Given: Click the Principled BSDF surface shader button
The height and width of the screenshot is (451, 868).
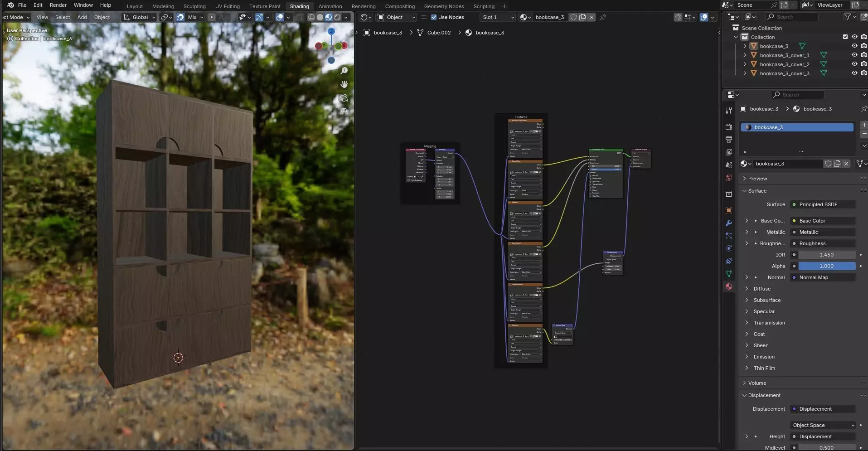Looking at the screenshot, I should click(x=823, y=204).
